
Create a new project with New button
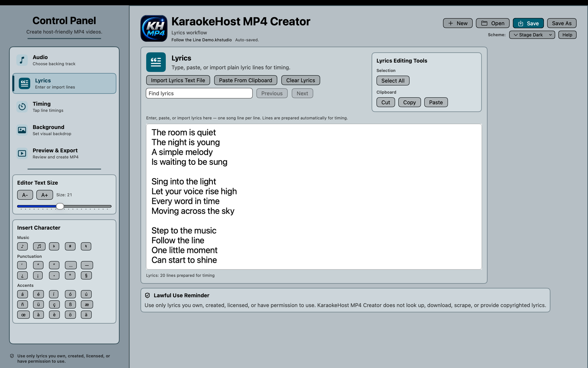tap(458, 23)
